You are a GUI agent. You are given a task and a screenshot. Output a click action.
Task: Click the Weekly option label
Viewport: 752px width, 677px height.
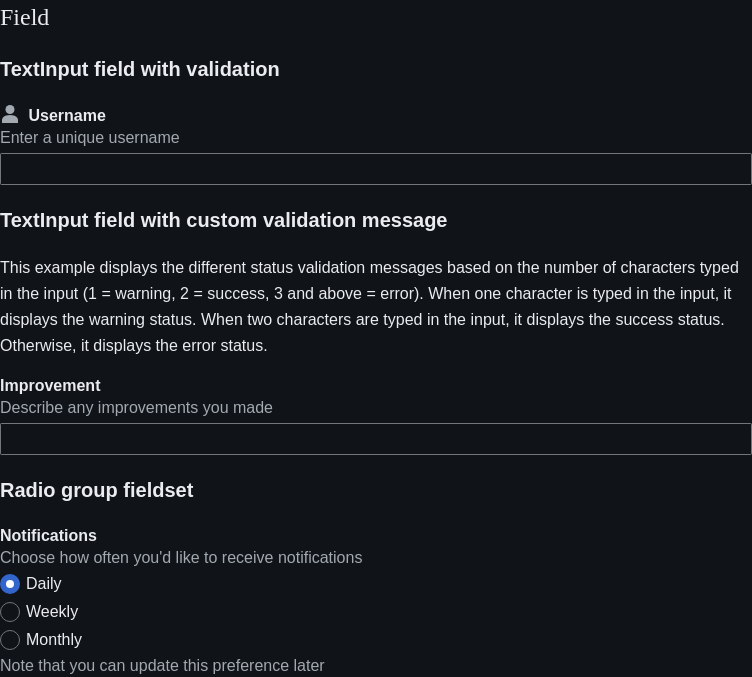52,611
